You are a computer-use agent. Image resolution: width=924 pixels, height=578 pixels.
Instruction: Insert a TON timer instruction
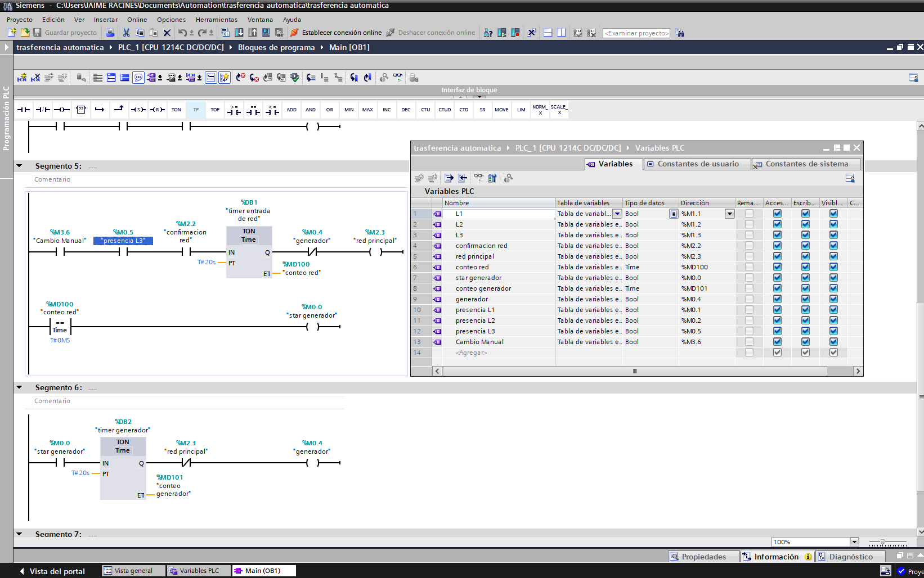176,110
